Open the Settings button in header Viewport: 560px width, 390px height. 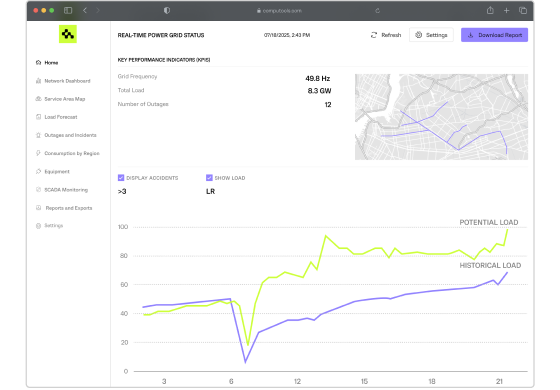coord(431,35)
